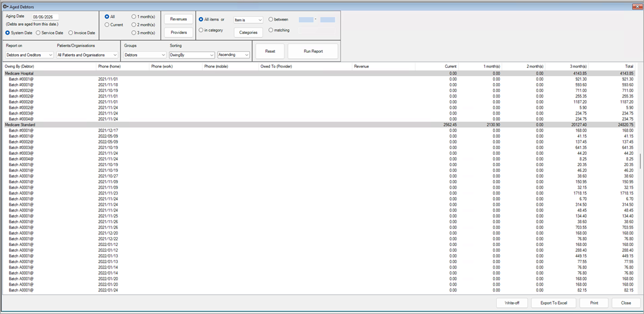The image size is (644, 314).
Task: Click the vertical scrollbar thumb
Action: (x=639, y=161)
